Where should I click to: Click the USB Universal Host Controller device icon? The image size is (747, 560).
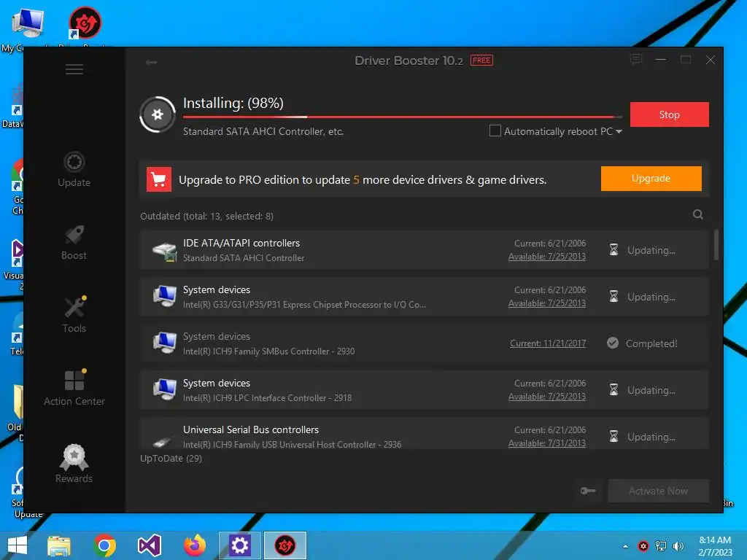coord(163,442)
